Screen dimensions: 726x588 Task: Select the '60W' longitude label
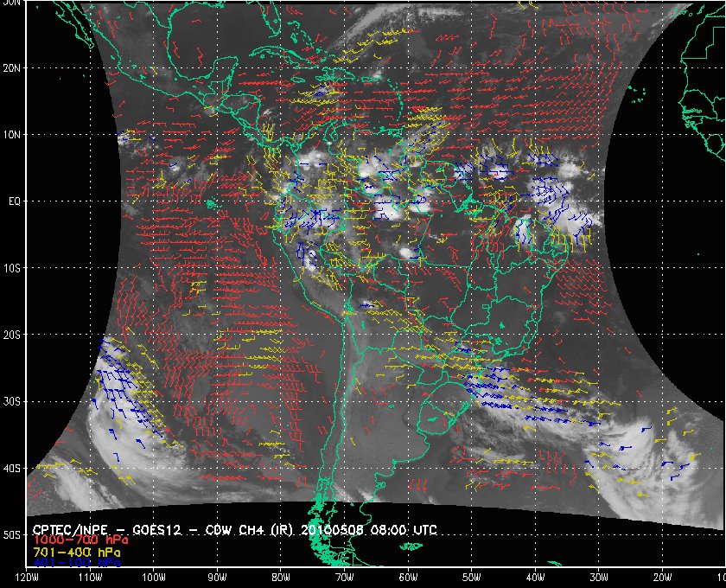pyautogui.click(x=408, y=578)
